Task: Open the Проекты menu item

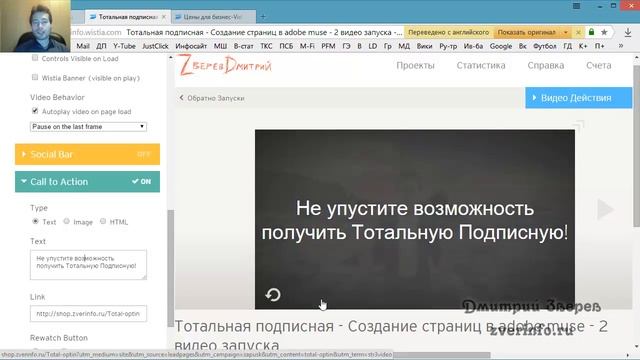Action: coord(415,65)
